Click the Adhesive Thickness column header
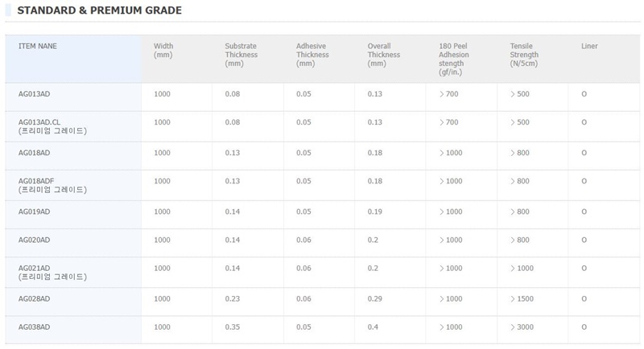 point(312,55)
